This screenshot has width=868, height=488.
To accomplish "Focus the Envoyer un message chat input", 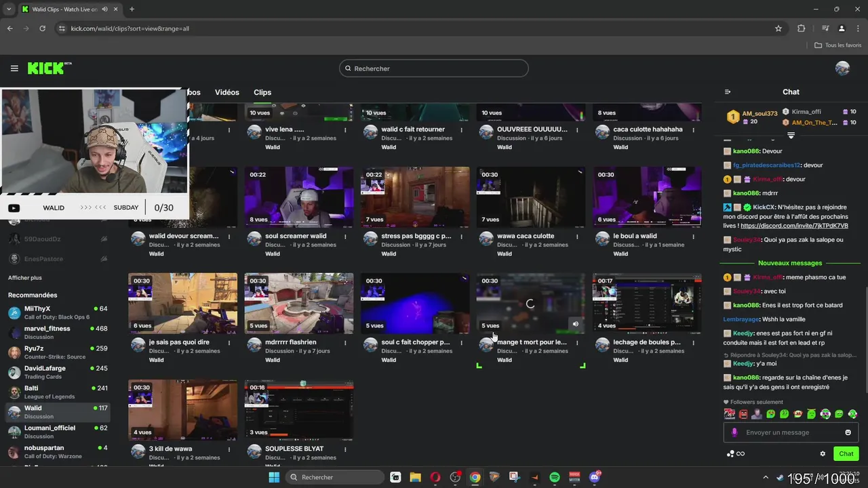I will [x=791, y=432].
